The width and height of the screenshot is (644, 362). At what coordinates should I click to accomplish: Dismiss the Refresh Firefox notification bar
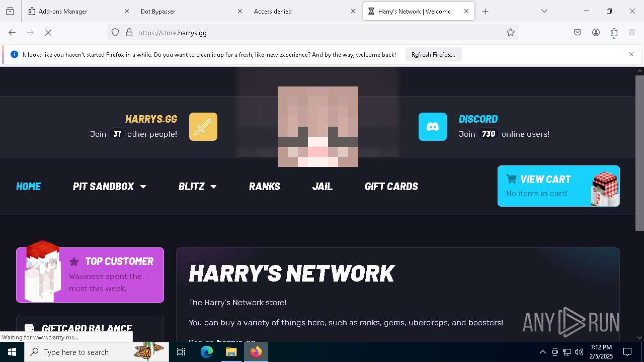[631, 54]
